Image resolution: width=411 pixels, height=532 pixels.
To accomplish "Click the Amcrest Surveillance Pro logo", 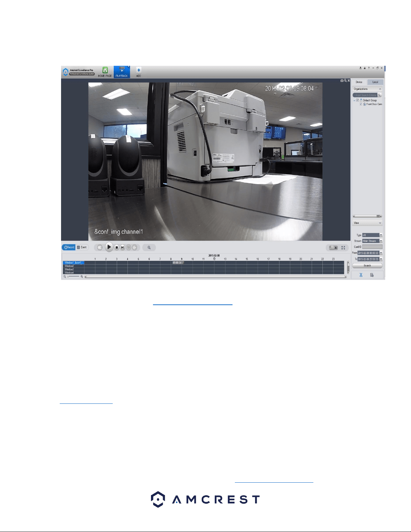I will [79, 72].
